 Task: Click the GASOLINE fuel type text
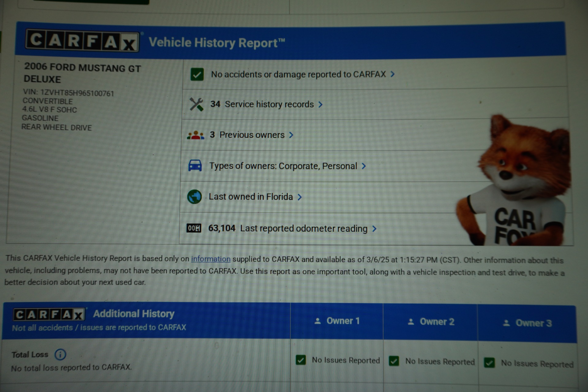(40, 118)
